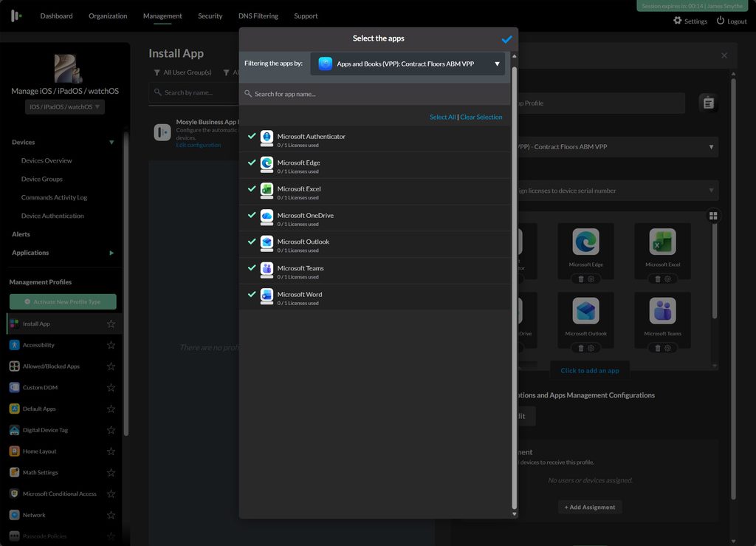Go to the Dashboard tab
Image resolution: width=756 pixels, height=546 pixels.
pyautogui.click(x=56, y=16)
